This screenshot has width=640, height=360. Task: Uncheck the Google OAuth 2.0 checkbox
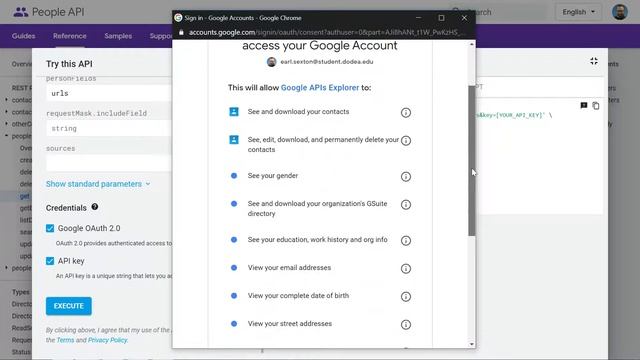[x=50, y=228]
